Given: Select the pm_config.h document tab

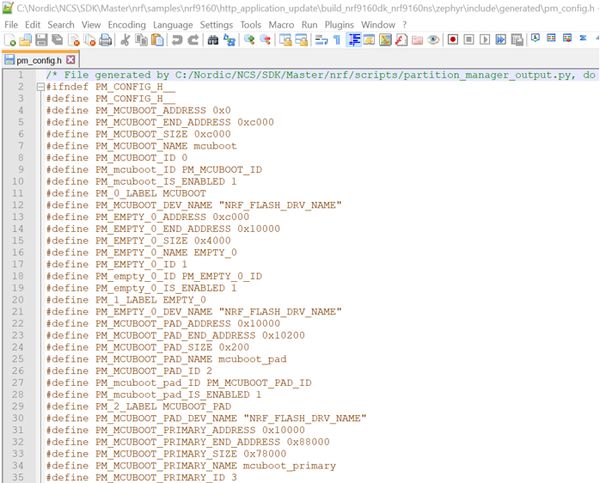Looking at the screenshot, I should [x=39, y=60].
